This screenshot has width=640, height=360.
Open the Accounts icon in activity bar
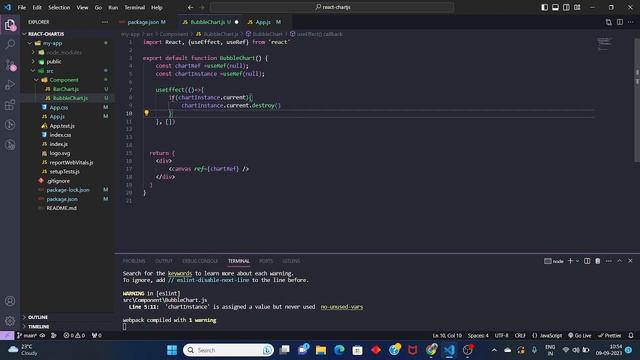10,301
